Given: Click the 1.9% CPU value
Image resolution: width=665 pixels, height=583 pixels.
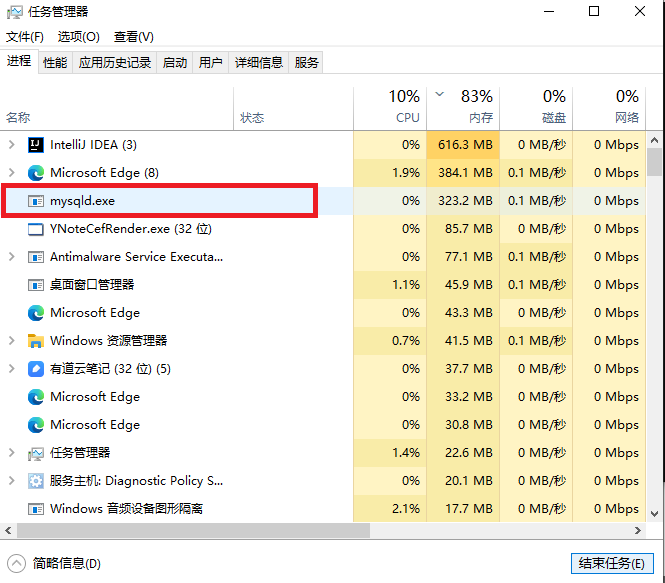Looking at the screenshot, I should 406,173.
